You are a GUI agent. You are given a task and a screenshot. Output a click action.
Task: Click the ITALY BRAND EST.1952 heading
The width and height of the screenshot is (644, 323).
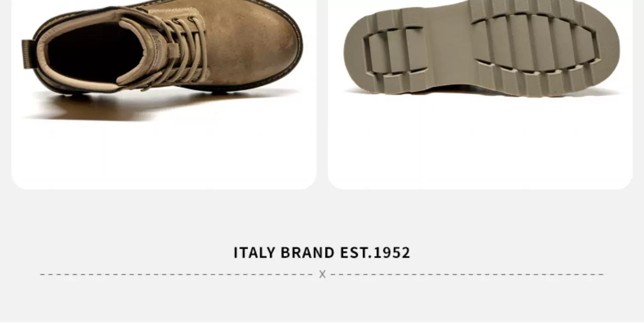click(322, 253)
